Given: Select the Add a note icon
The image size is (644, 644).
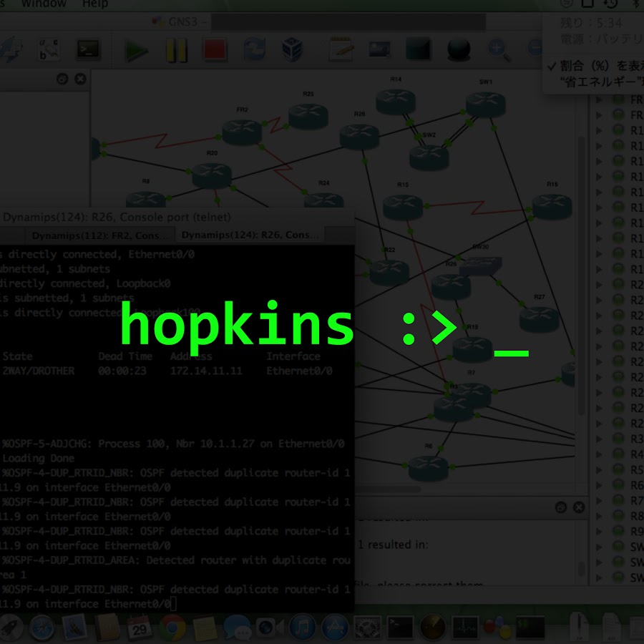Looking at the screenshot, I should pyautogui.click(x=341, y=49).
